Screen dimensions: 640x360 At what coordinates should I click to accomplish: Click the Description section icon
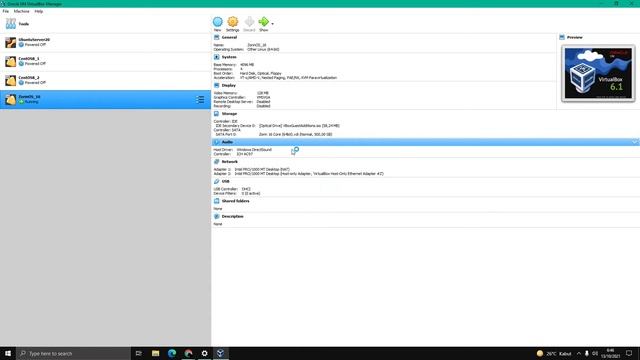pos(217,216)
